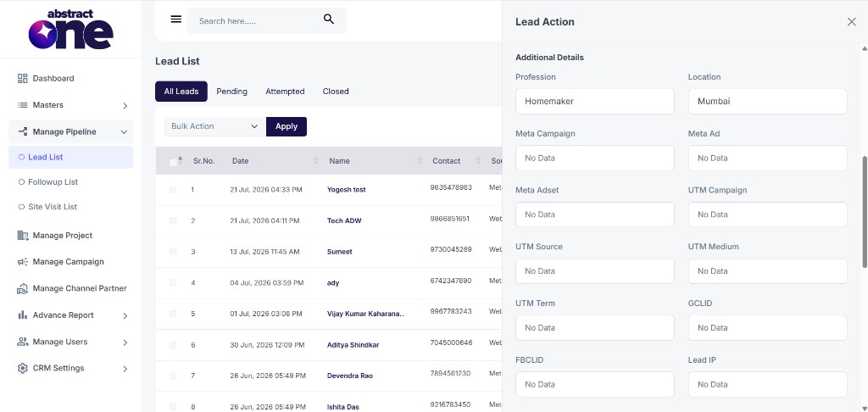Click the Manage Channel Partner icon
Screen dimensions: 868x412
[23, 288]
